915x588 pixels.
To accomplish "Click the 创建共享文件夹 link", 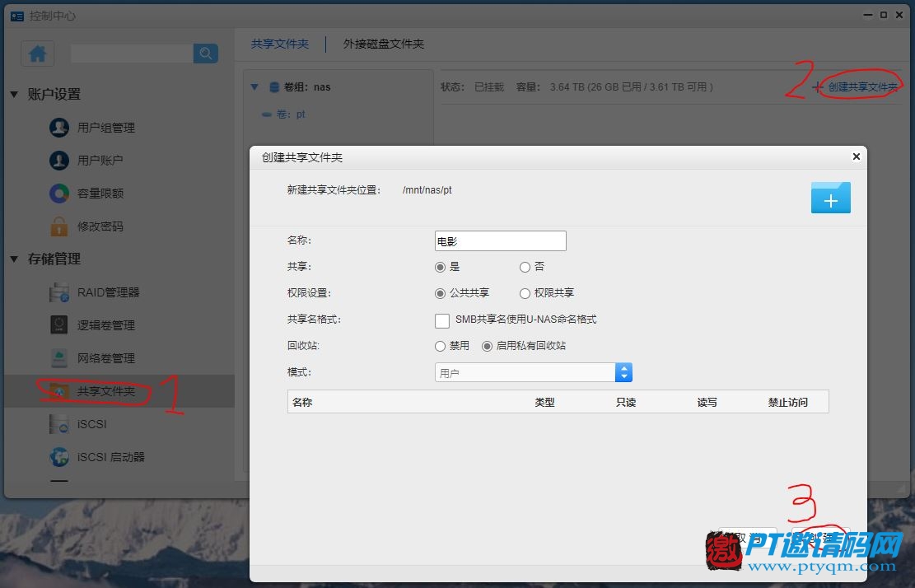I will [862, 87].
